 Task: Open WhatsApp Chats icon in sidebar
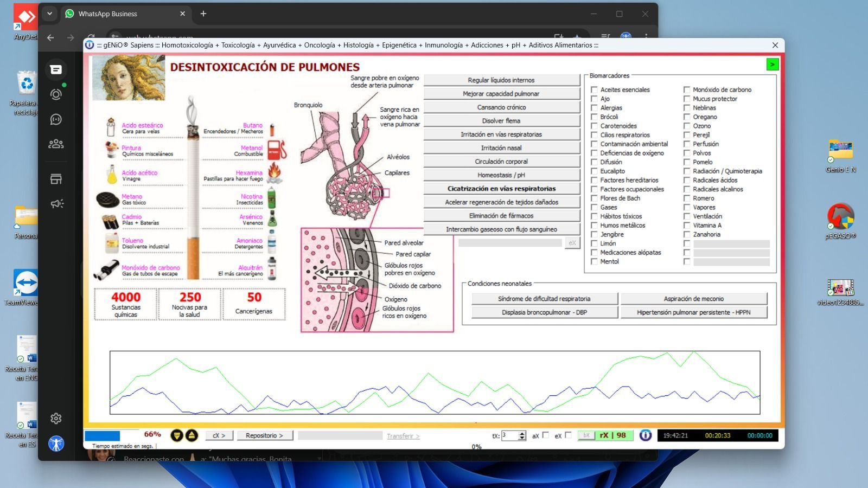56,69
